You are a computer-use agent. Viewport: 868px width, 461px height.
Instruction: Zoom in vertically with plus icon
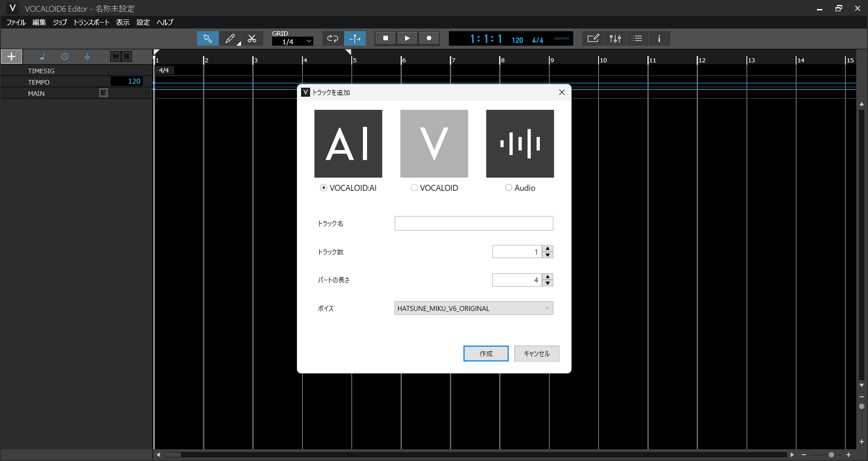point(862,442)
